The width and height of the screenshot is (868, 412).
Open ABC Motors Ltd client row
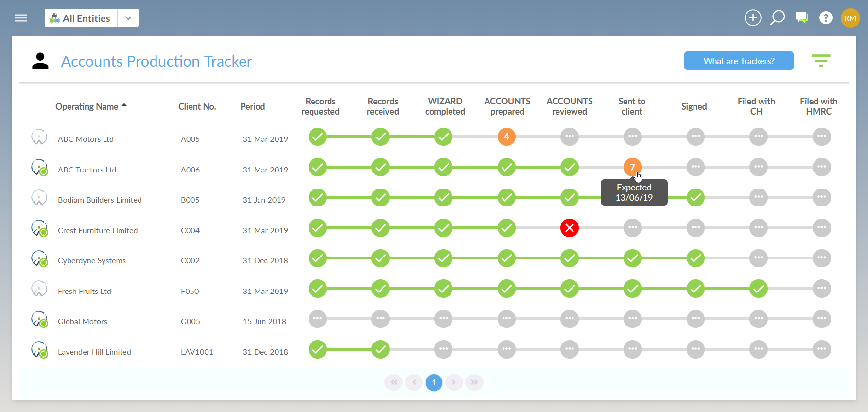[x=86, y=139]
